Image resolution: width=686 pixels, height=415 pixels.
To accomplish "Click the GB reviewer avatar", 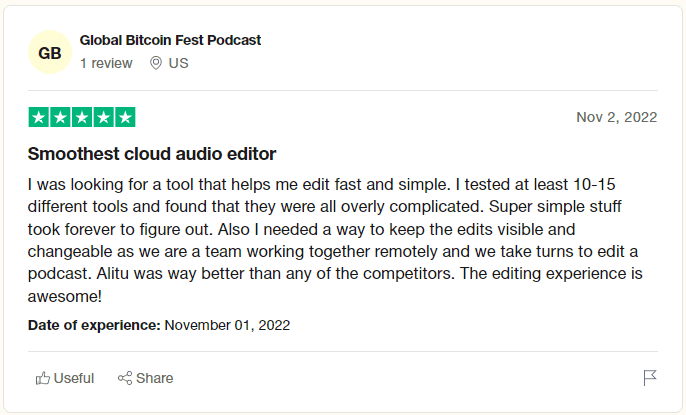I will click(50, 52).
